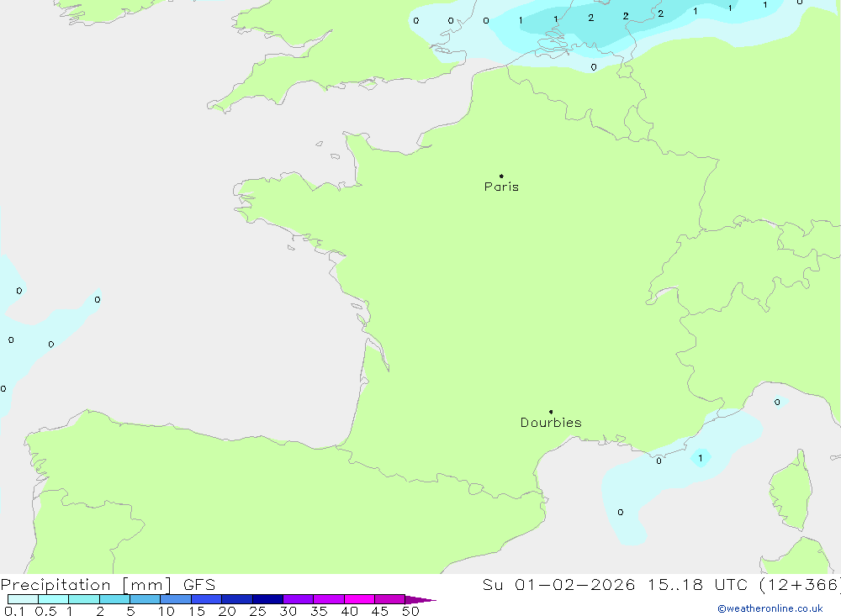Click the Paris city label
This screenshot has width=841, height=616.
pos(501,187)
